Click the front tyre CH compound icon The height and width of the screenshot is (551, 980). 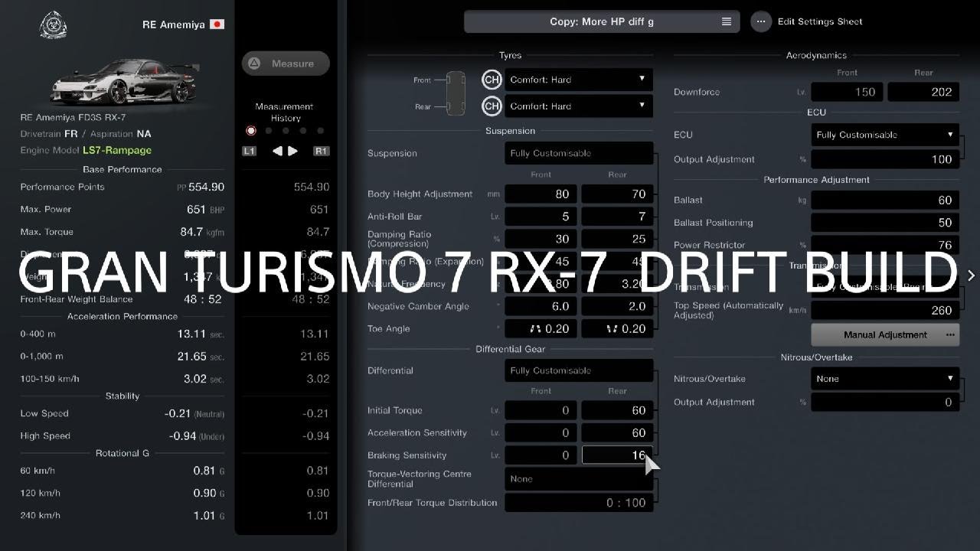coord(492,80)
